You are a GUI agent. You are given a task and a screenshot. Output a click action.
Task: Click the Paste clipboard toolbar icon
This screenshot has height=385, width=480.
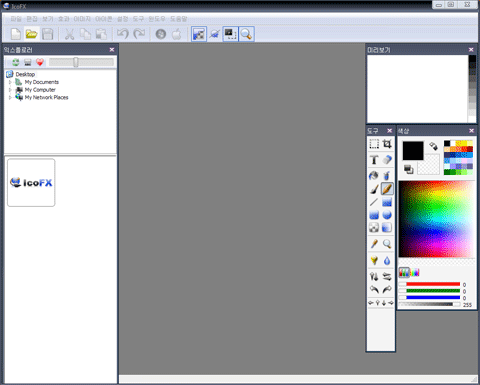(x=101, y=34)
